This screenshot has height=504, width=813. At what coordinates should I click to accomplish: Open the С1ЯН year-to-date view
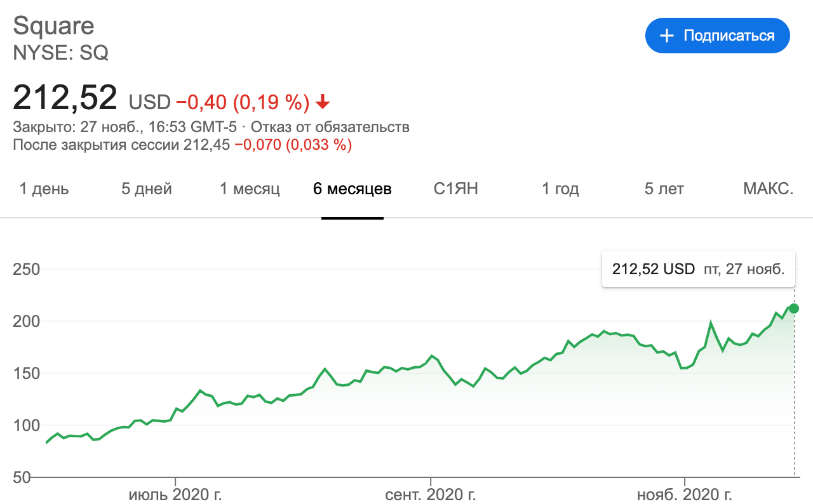pos(454,189)
